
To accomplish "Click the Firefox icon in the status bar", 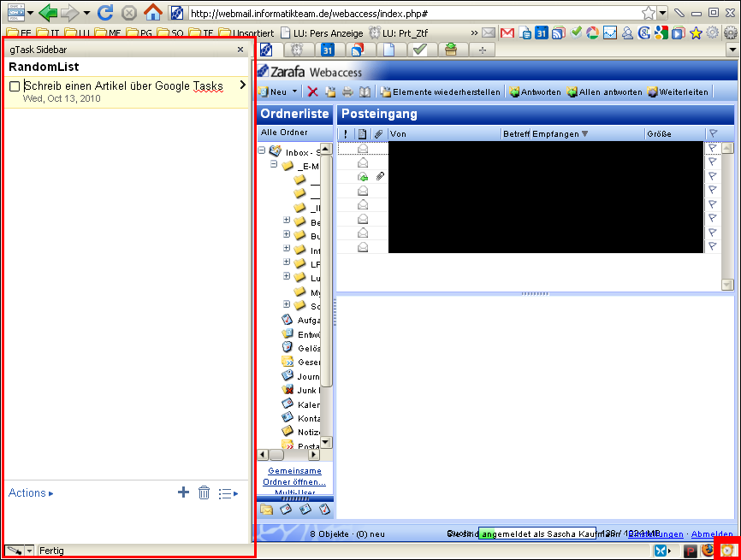I will point(708,550).
